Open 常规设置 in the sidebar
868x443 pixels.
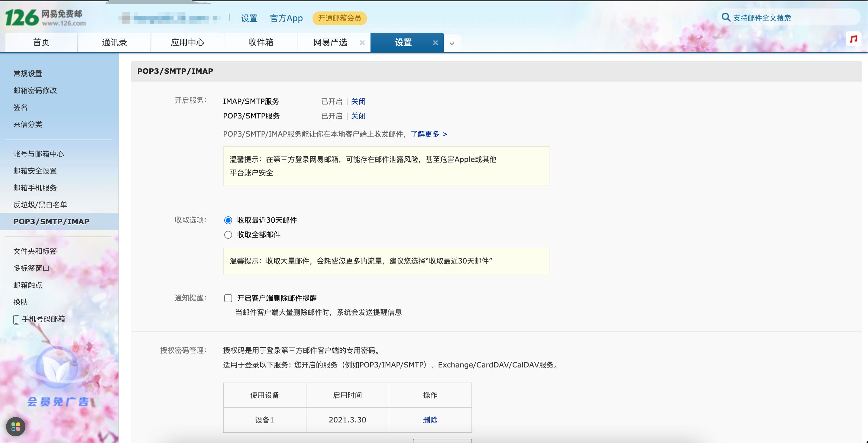[x=28, y=73]
